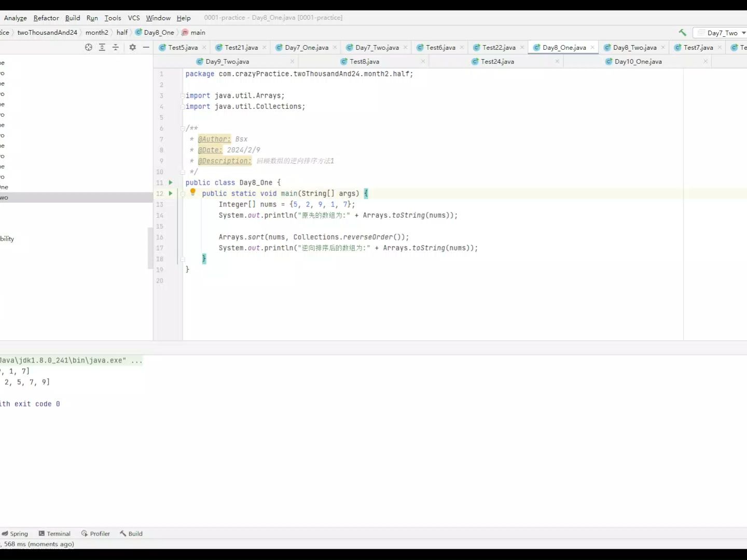Viewport: 747px width, 560px height.
Task: Click half breadcrumb
Action: (x=122, y=32)
